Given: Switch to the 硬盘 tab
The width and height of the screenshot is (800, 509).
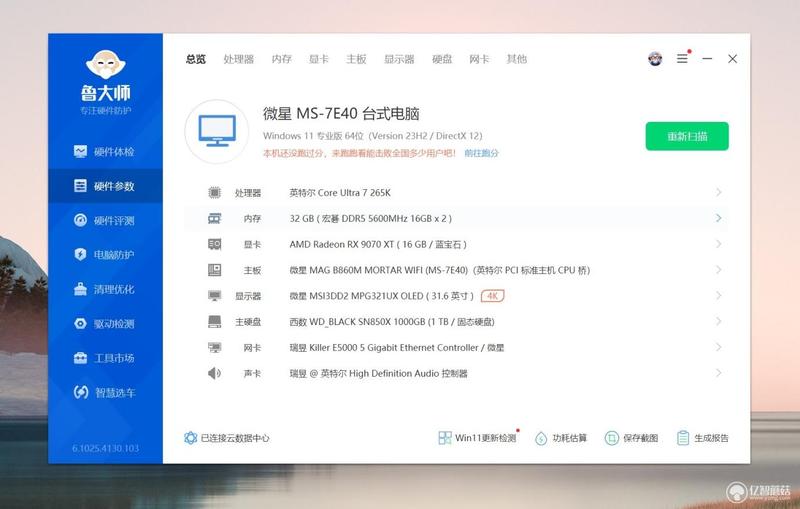Looking at the screenshot, I should click(442, 59).
